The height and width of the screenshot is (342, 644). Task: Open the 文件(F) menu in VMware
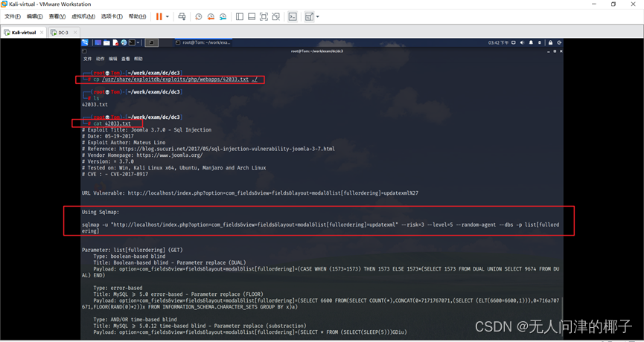point(13,16)
